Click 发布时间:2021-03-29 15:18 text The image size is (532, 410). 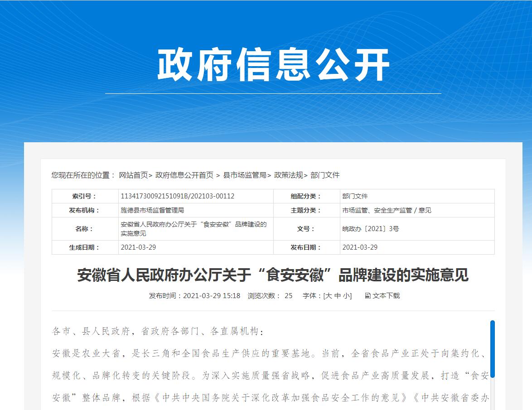(x=194, y=296)
